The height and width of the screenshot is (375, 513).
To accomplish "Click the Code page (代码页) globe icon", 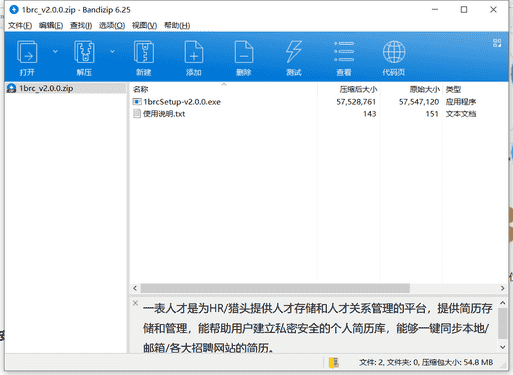I will [394, 52].
